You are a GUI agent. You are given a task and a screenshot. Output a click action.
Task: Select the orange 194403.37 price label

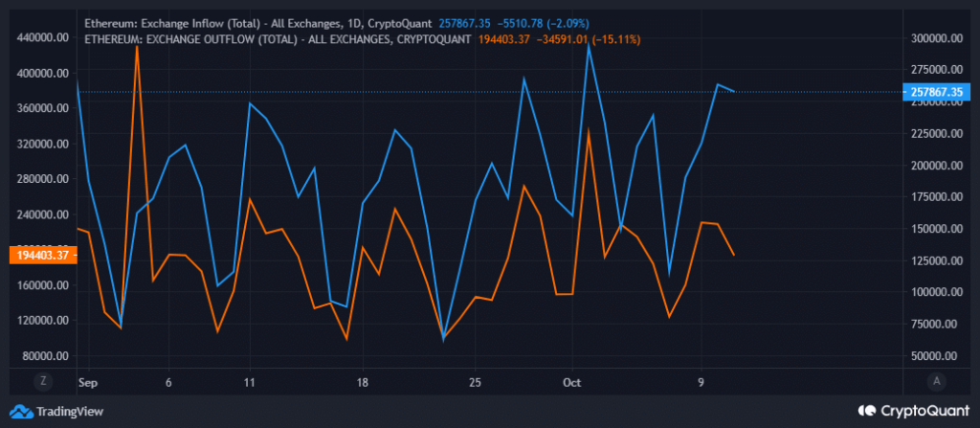(x=40, y=255)
